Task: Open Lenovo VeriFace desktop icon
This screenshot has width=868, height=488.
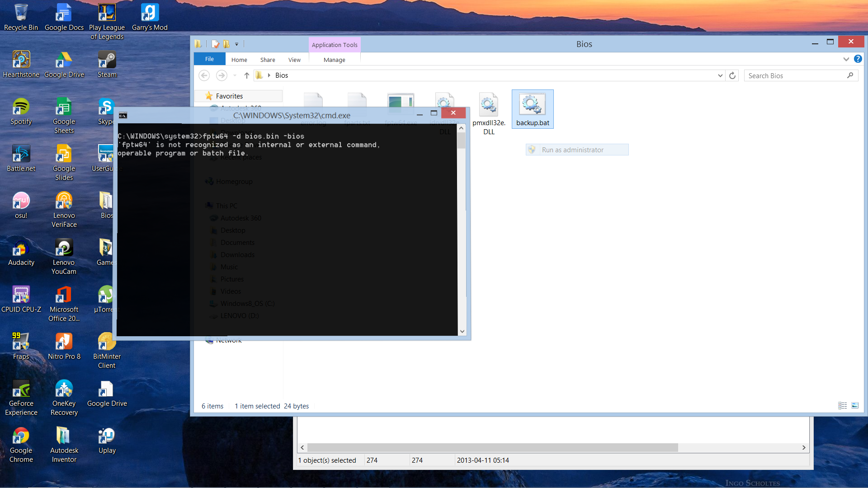Action: click(x=64, y=210)
